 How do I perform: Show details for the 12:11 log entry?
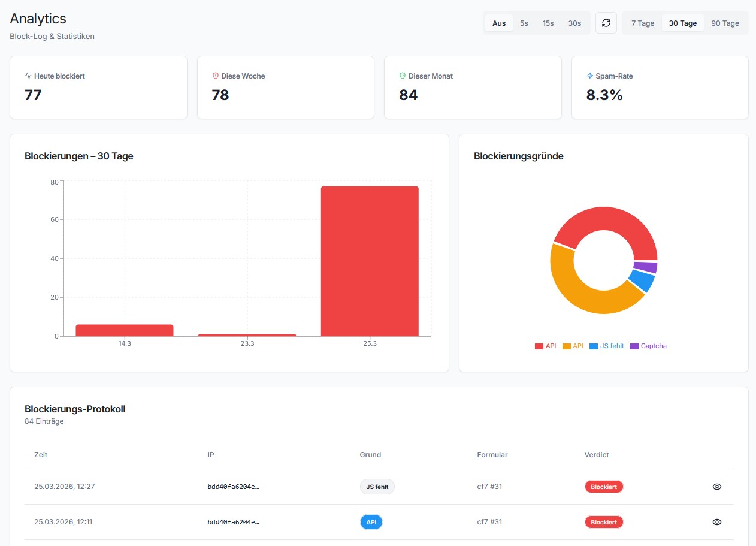716,522
